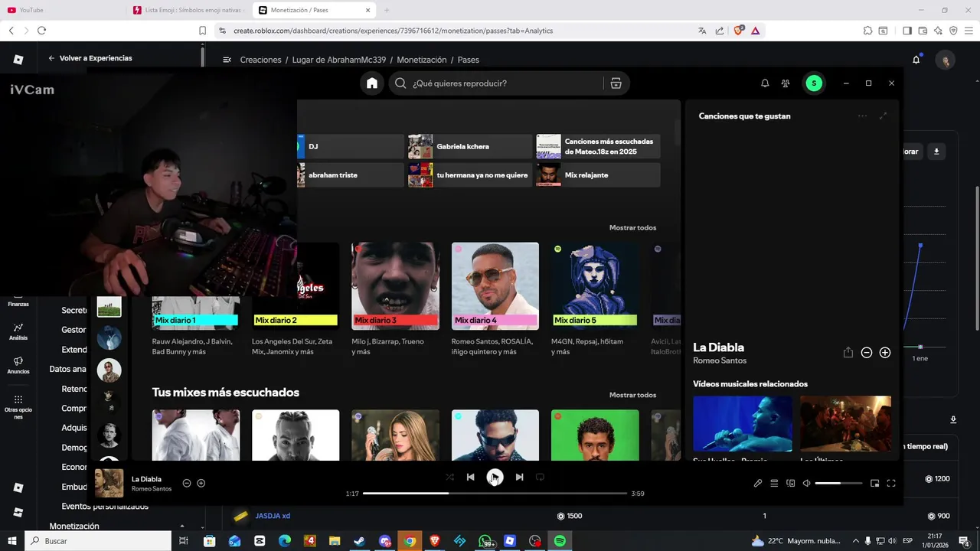Open a new browser tab
Viewport: 980px width, 551px height.
pyautogui.click(x=387, y=10)
